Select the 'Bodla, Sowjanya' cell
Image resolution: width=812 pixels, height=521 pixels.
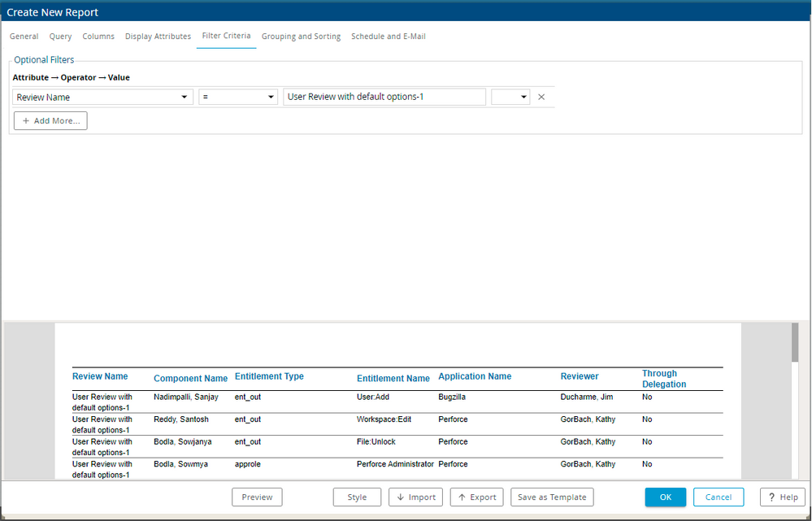(183, 442)
